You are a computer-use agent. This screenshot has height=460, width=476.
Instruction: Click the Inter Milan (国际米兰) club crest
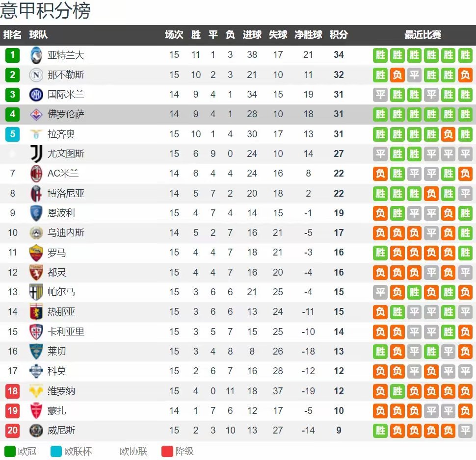tap(36, 95)
